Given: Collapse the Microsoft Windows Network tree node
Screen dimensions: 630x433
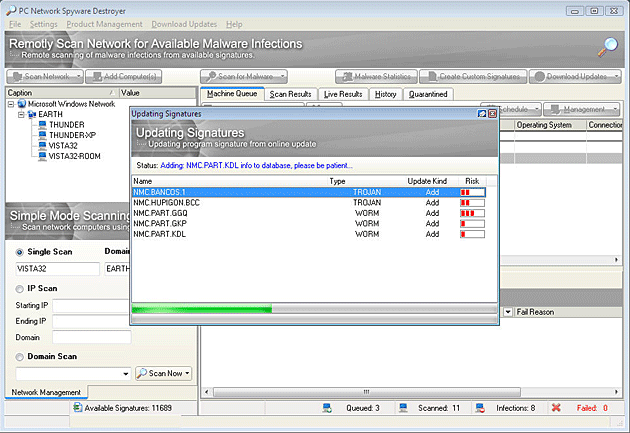Looking at the screenshot, I should [x=11, y=104].
